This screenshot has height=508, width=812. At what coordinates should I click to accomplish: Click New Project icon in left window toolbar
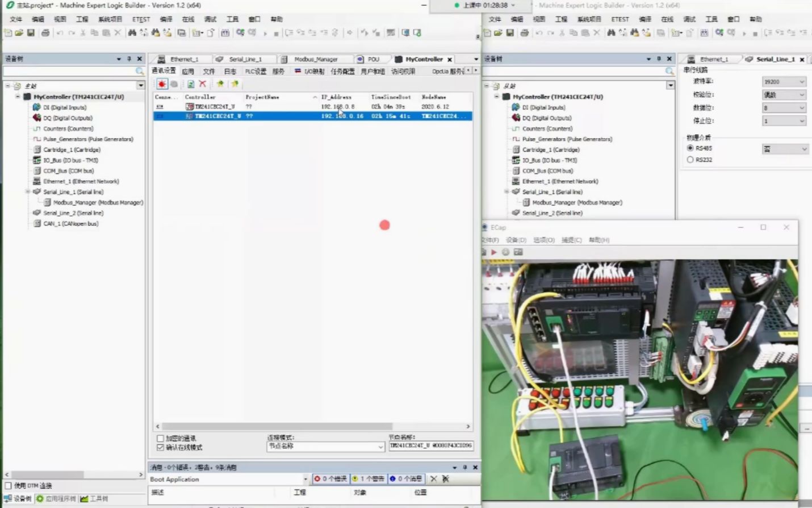tap(8, 33)
